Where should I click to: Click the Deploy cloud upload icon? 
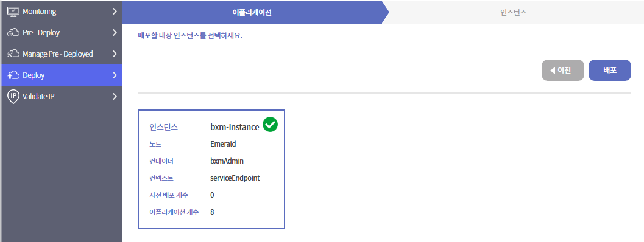(13, 75)
